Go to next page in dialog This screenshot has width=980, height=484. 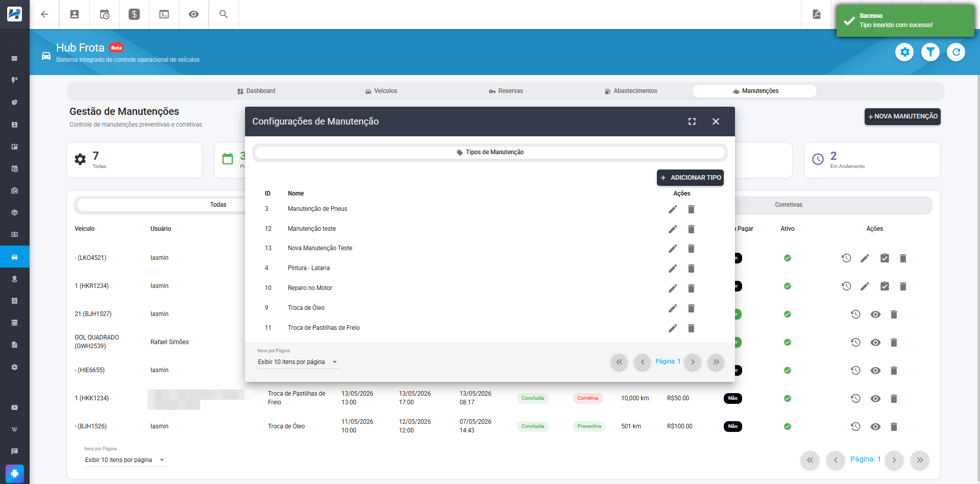click(693, 362)
